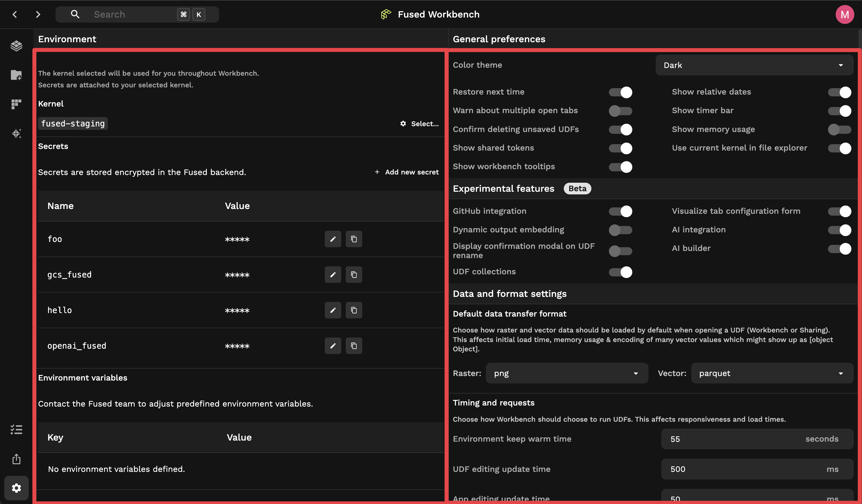This screenshot has height=504, width=862.
Task: Edit the foo secret
Action: 333,239
